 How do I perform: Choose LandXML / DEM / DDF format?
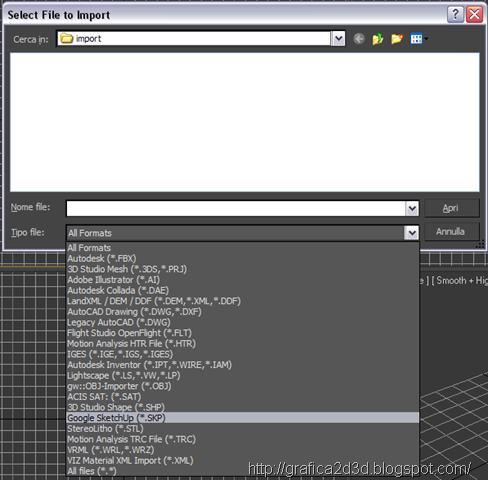tap(242, 301)
